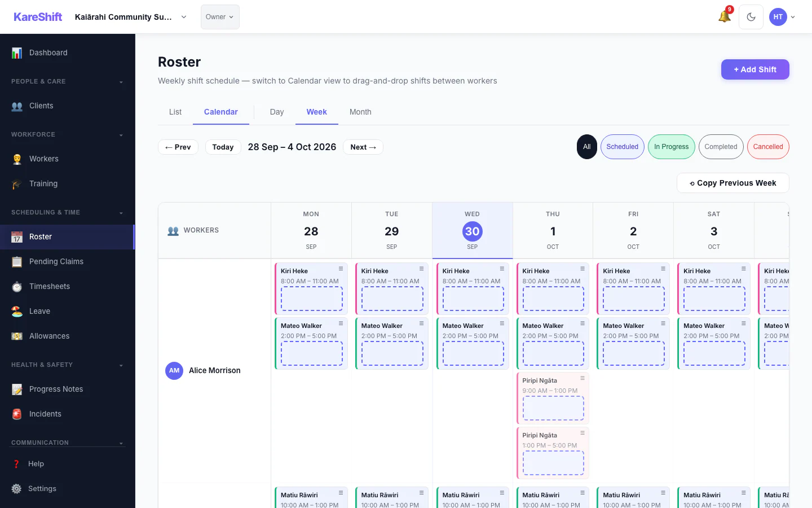Click the Training graduation cap icon
The width and height of the screenshot is (812, 508).
[x=17, y=184]
